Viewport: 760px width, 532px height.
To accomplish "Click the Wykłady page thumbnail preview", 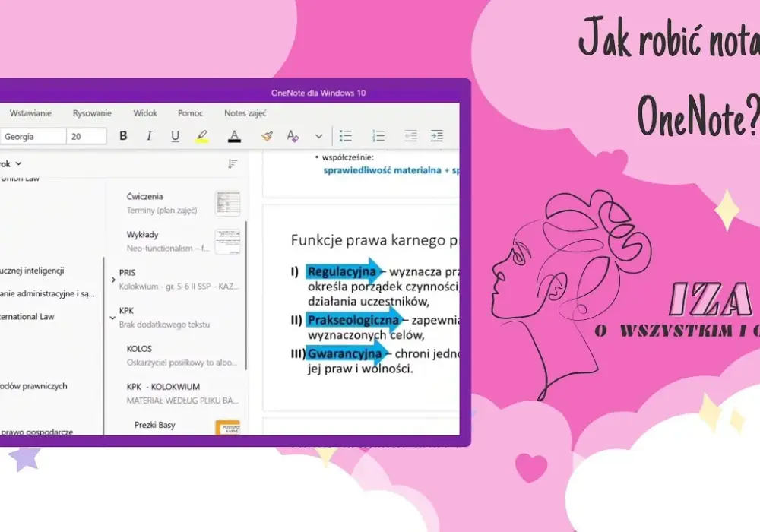I will pos(228,242).
